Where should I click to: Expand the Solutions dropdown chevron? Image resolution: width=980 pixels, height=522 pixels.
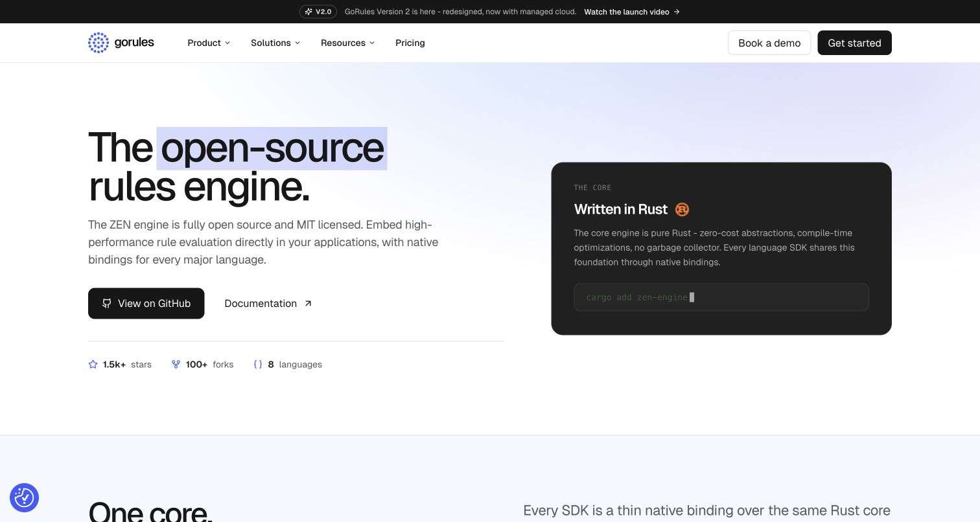click(x=297, y=43)
